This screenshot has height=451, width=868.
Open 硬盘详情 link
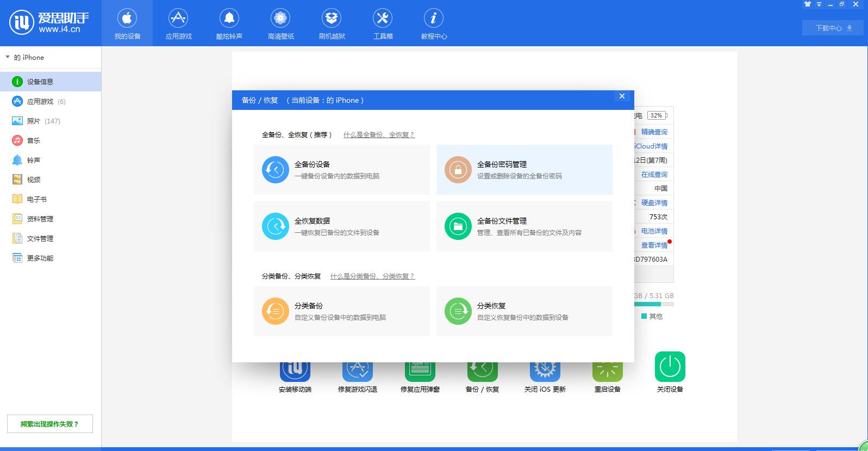pyautogui.click(x=654, y=203)
